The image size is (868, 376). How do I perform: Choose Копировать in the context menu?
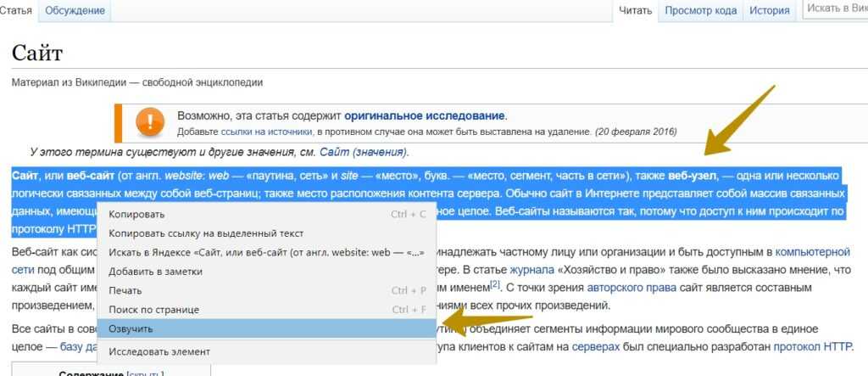point(136,215)
